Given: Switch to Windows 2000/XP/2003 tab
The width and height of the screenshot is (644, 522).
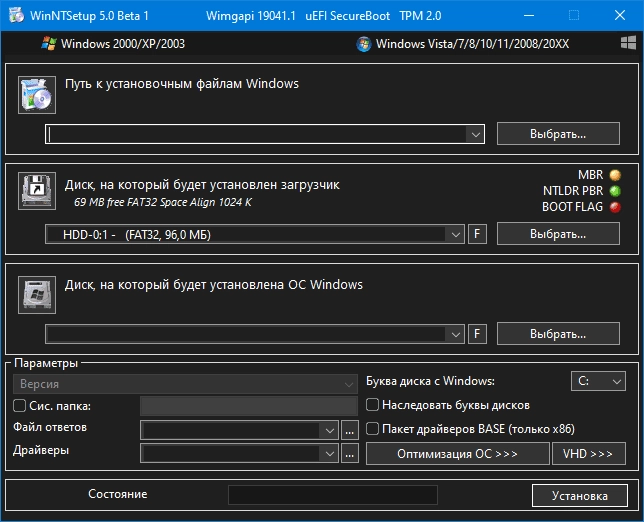Looking at the screenshot, I should (x=113, y=44).
